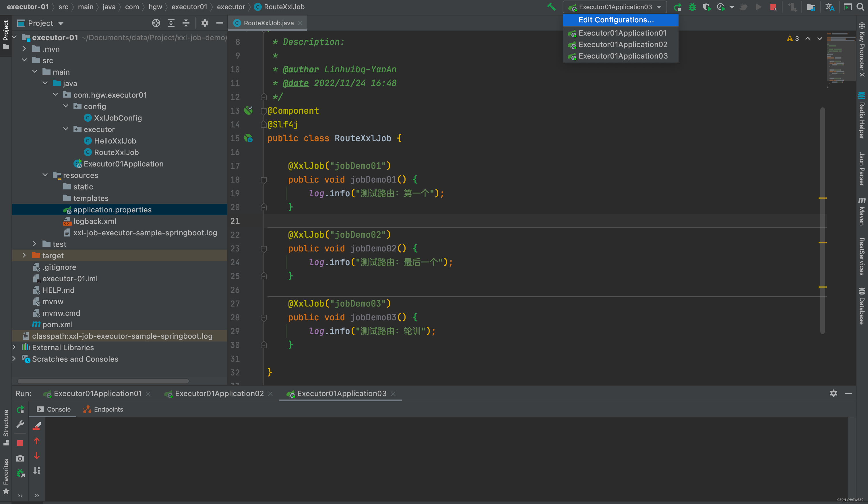
Task: Click the red Stop icon in top toolbar
Action: pyautogui.click(x=773, y=7)
